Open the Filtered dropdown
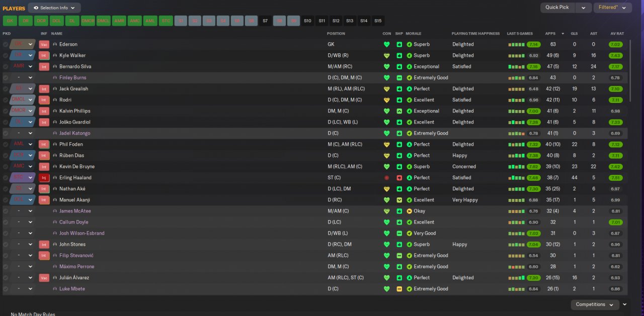The image size is (644, 316). (612, 8)
